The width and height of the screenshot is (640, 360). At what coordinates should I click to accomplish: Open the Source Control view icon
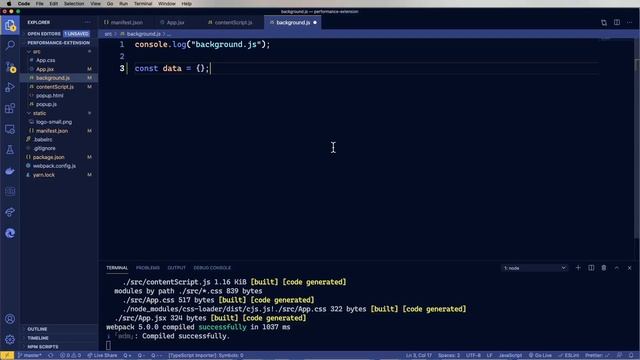[x=10, y=67]
